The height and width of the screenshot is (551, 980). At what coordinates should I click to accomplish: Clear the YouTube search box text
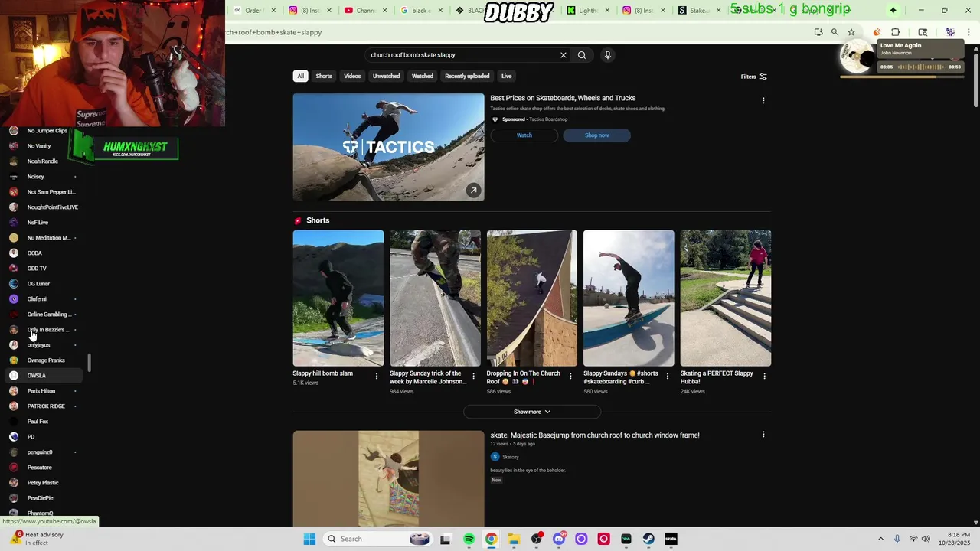click(563, 55)
